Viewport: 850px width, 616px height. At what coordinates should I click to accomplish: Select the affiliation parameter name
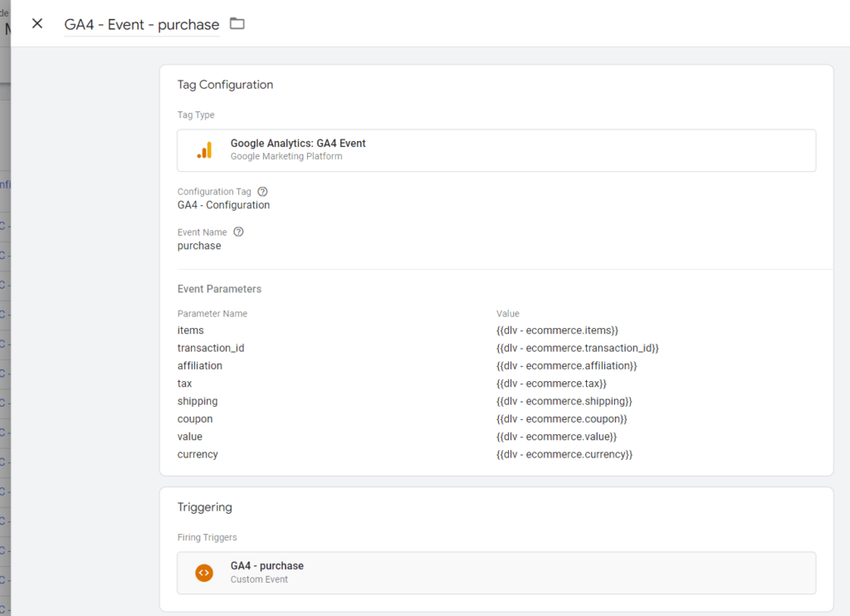coord(199,365)
